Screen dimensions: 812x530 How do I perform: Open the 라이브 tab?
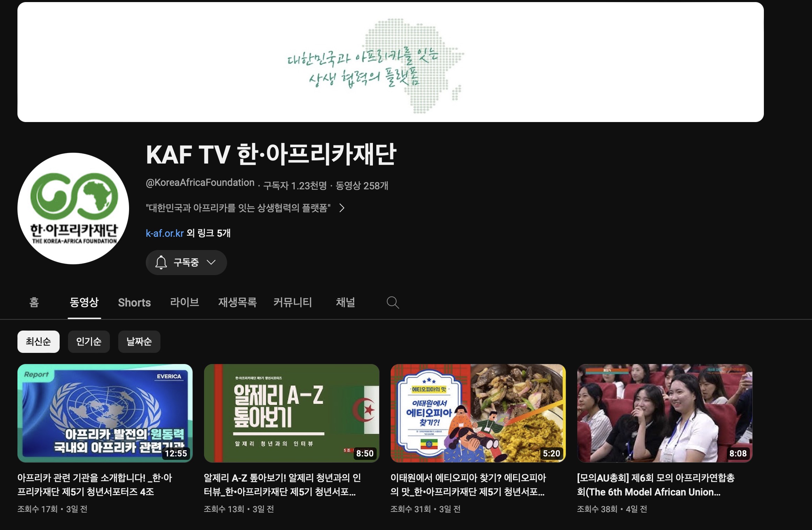[x=185, y=302]
